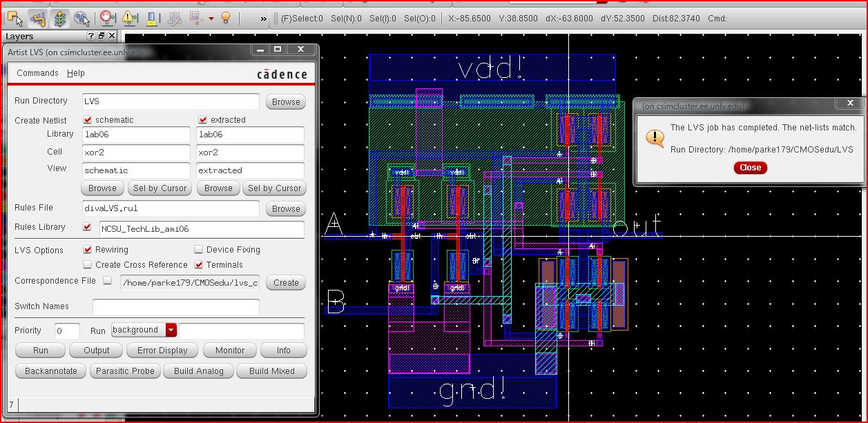Click the Error Display button
The image size is (868, 423).
click(162, 351)
